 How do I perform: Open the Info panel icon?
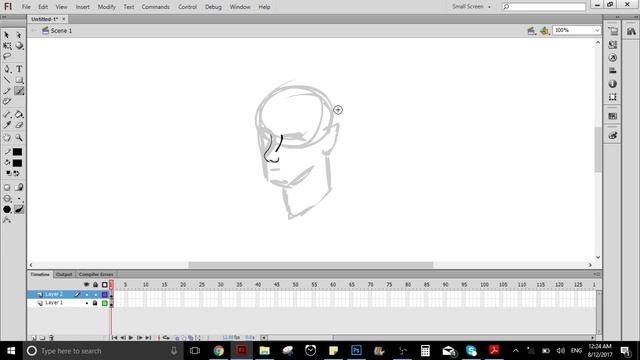coord(613,84)
